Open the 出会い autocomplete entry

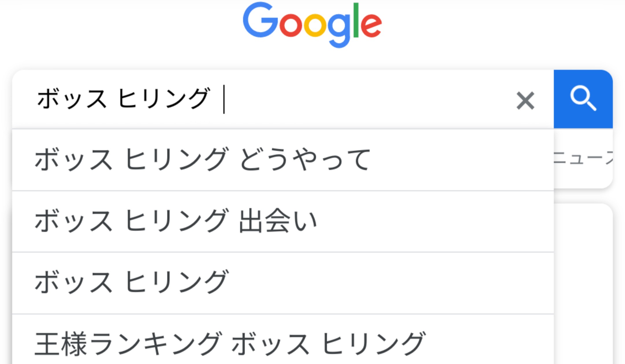pyautogui.click(x=176, y=221)
